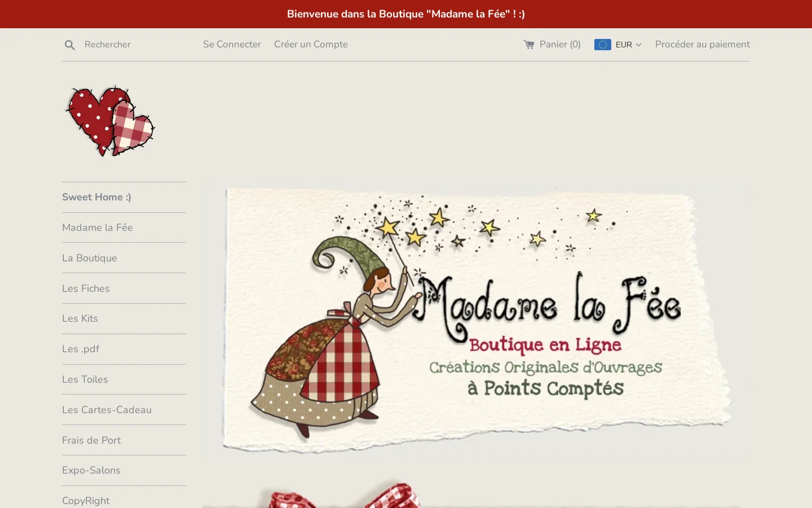Open Madame la Fée menu item

pos(98,227)
